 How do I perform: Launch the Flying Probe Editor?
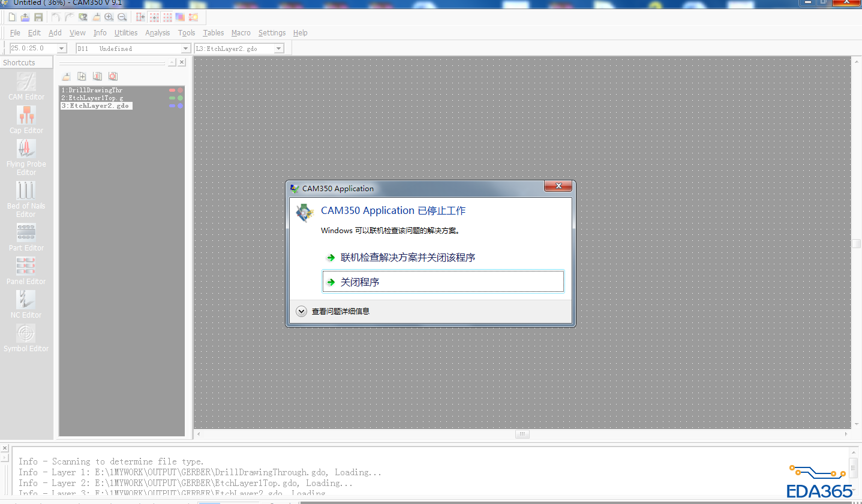26,158
